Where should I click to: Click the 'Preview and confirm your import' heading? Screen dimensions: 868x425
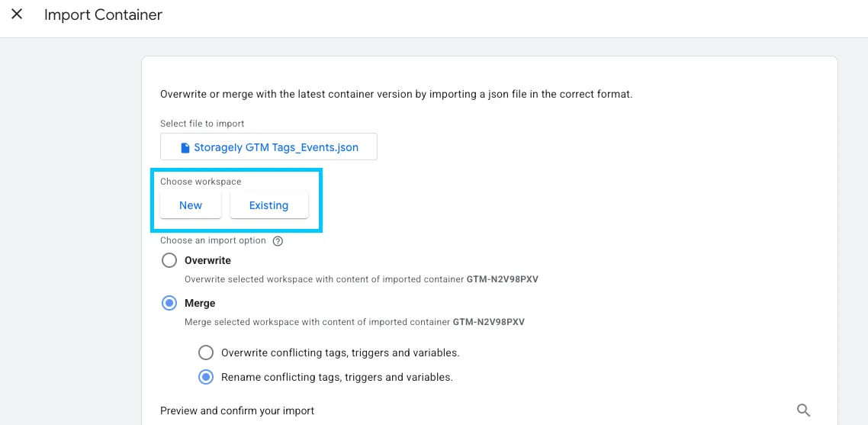pos(237,411)
